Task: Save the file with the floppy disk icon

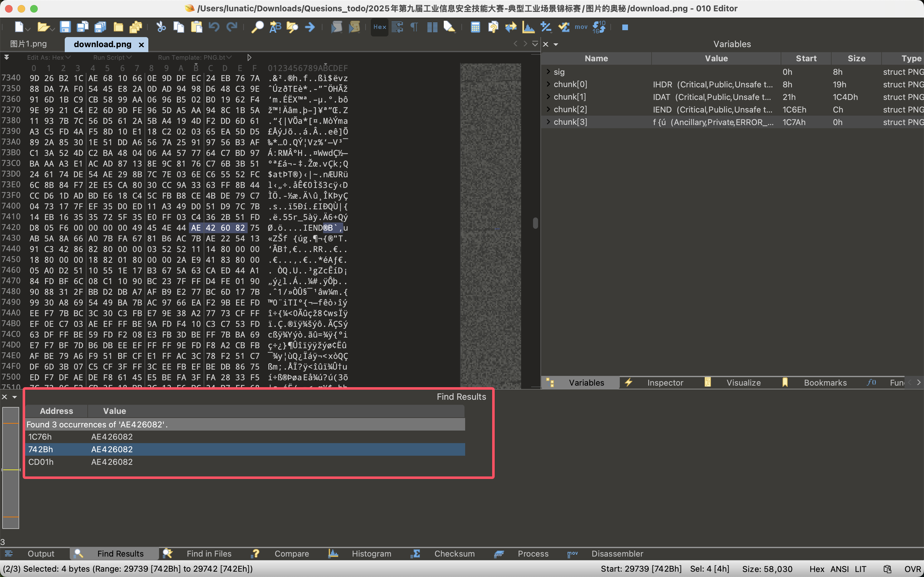Action: coord(65,27)
